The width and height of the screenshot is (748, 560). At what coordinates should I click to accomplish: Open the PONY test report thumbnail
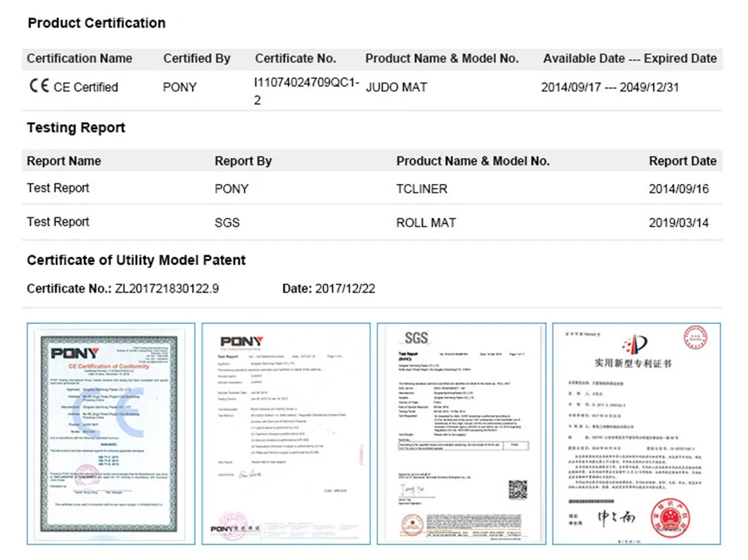pos(286,434)
